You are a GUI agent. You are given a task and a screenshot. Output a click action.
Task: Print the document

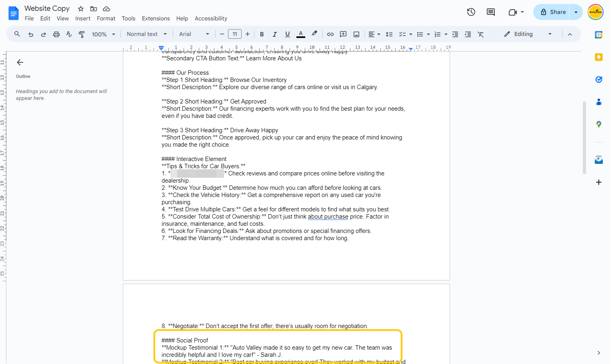[x=56, y=34]
